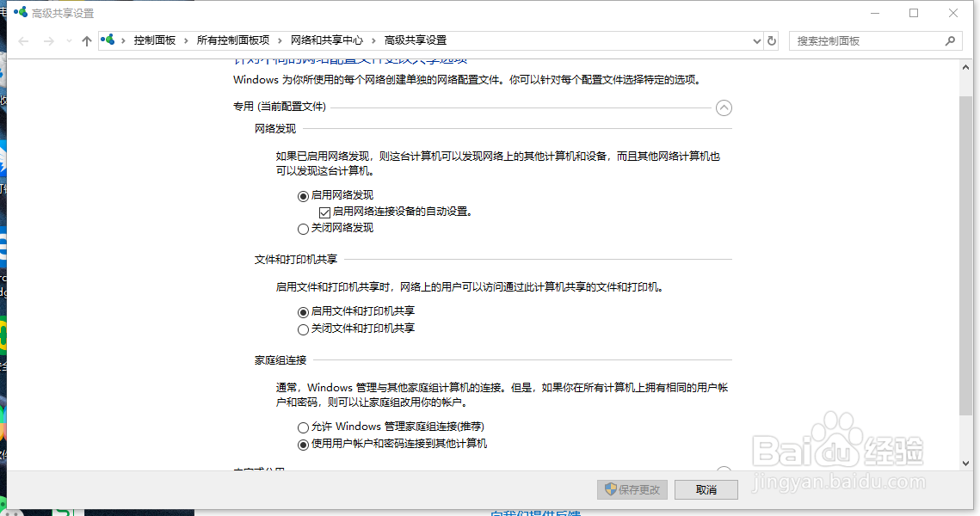Click the 文件和打印机共享 section heading
This screenshot has width=980, height=516.
[296, 259]
